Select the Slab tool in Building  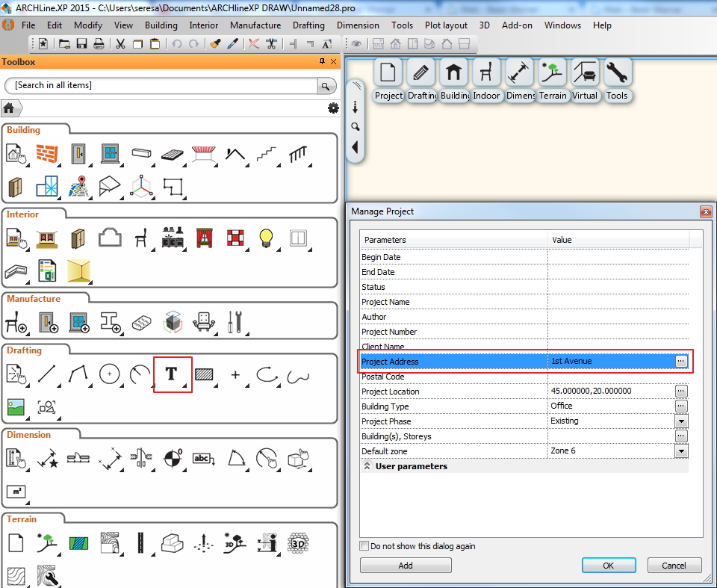click(173, 154)
